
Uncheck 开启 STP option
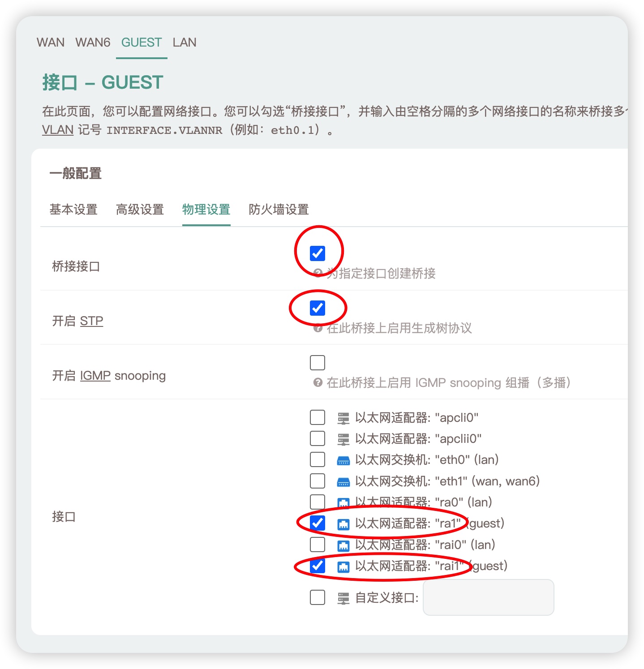point(318,308)
